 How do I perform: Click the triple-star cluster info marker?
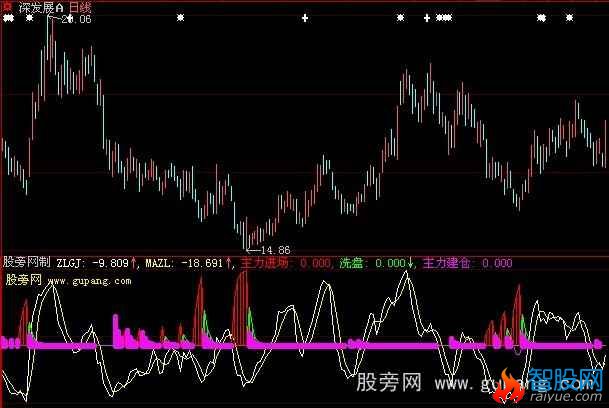pyautogui.click(x=444, y=18)
